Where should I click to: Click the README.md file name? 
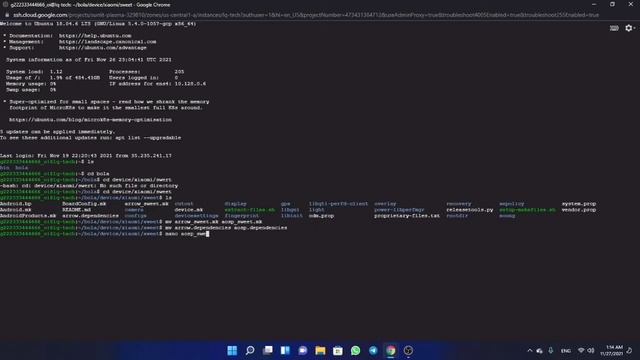click(76, 210)
